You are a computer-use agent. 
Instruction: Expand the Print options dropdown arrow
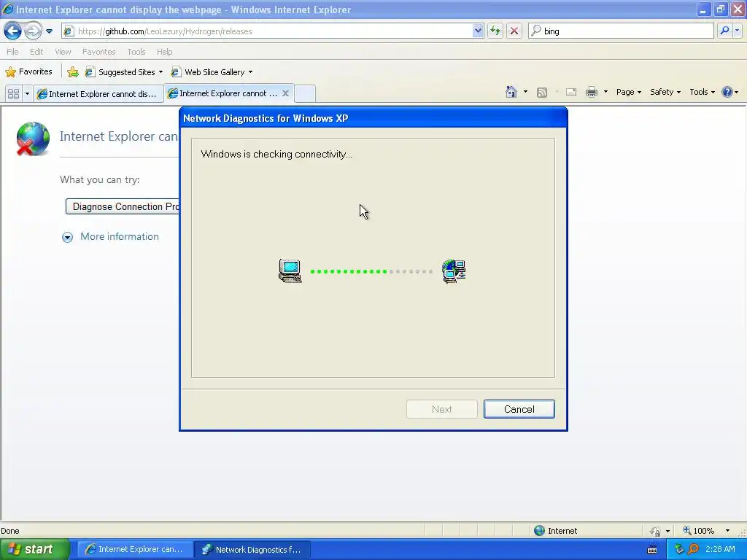pos(605,92)
